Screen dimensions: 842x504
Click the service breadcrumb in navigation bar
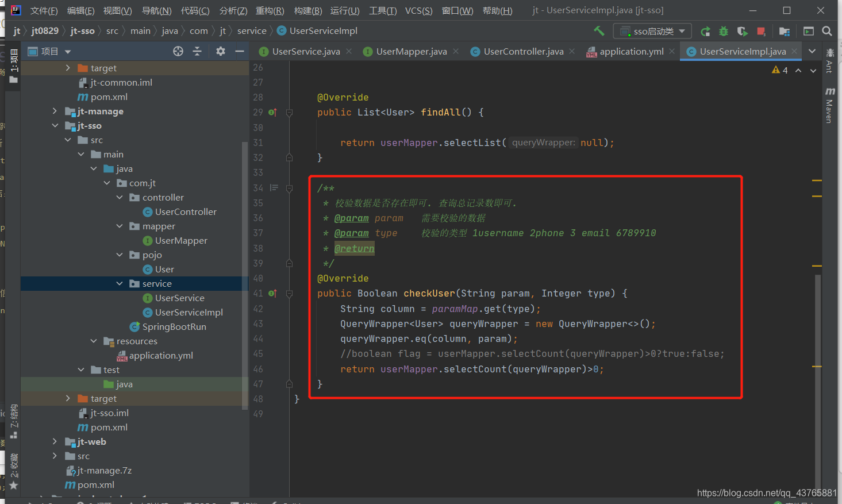tap(252, 31)
